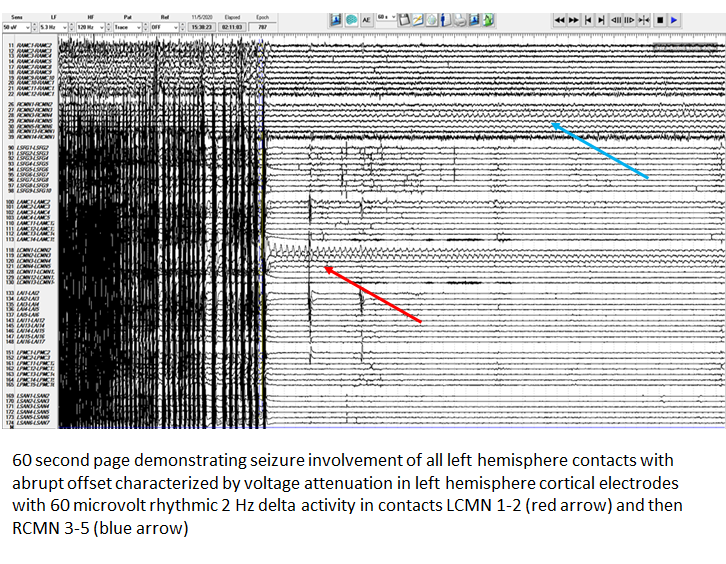
Task: Expand the HF 120 Hz filter dropdown
Action: [101, 26]
